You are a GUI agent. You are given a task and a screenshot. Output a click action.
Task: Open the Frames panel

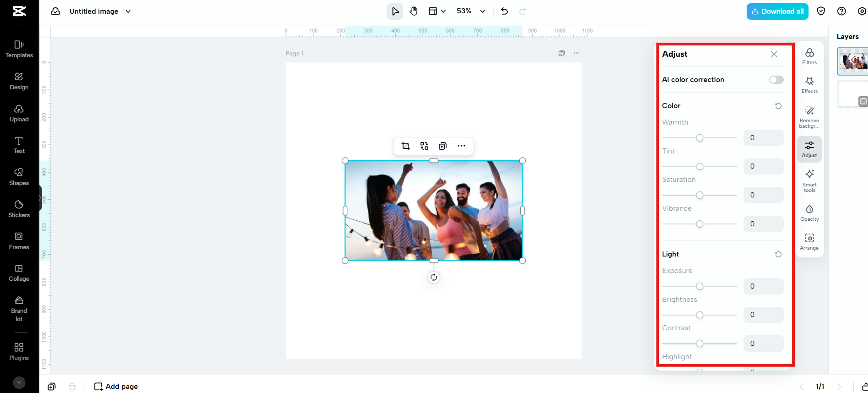coord(19,241)
